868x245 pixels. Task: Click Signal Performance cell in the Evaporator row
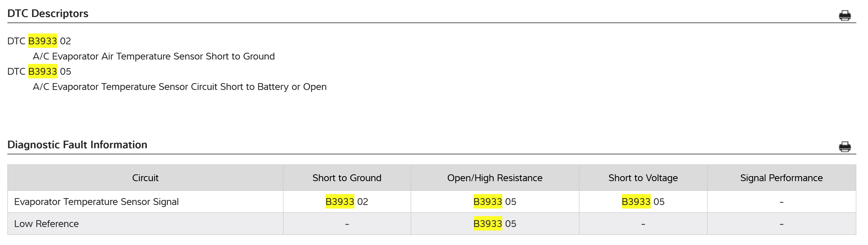point(781,202)
